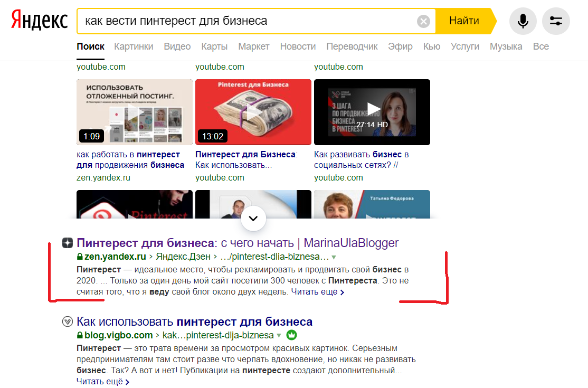
Task: Open the Музыка tab
Action: pos(506,46)
